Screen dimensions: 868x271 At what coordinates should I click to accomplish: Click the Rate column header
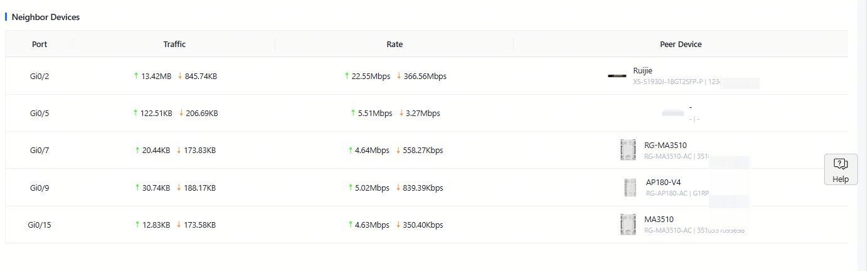(394, 45)
